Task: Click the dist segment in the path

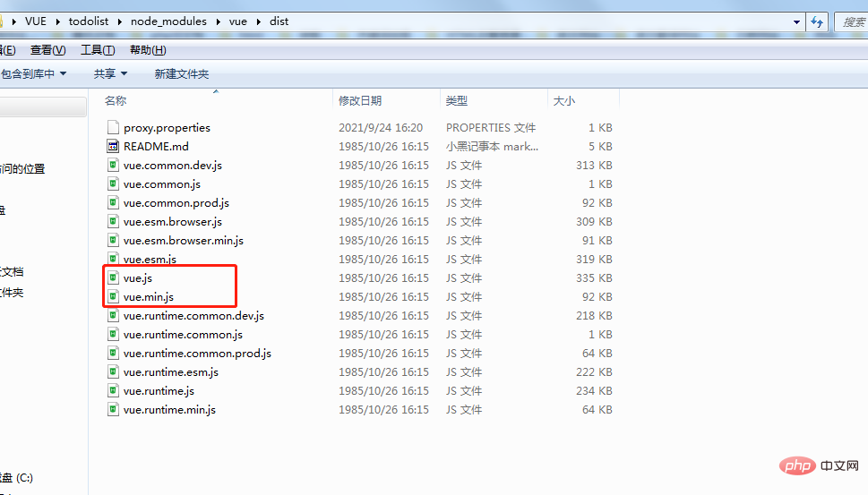Action: (279, 21)
